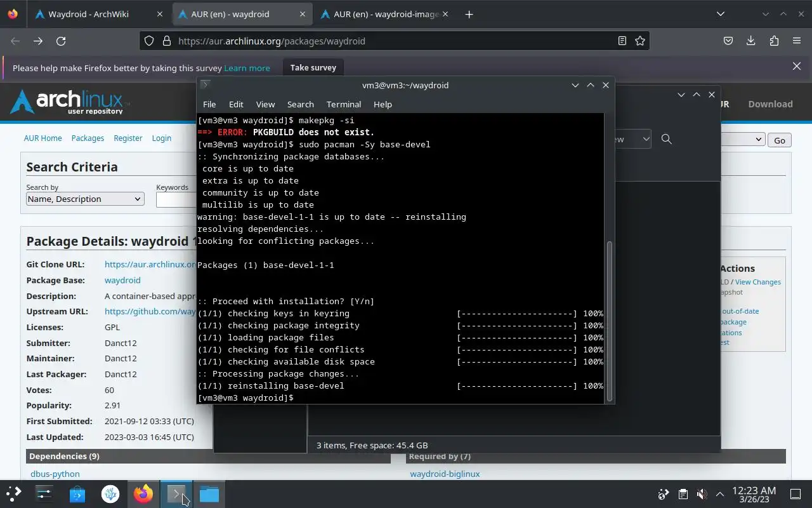Screen dimensions: 812x508
Task: Bookmark this page with the star icon
Action: tap(640, 41)
